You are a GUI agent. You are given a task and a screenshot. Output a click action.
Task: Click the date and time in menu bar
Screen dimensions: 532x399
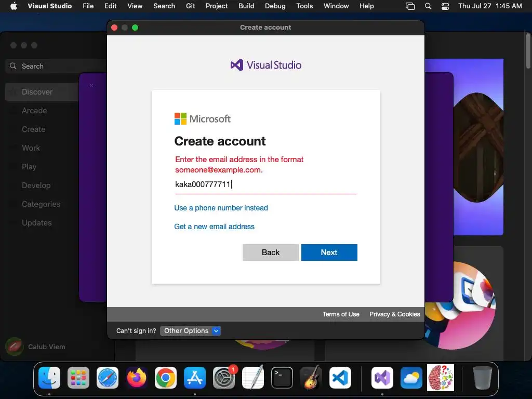(x=490, y=6)
